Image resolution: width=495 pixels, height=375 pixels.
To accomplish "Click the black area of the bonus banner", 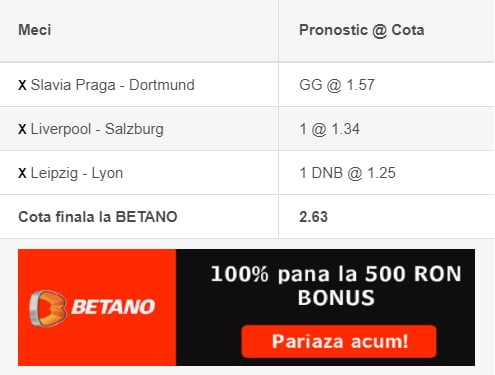I will click(325, 307).
